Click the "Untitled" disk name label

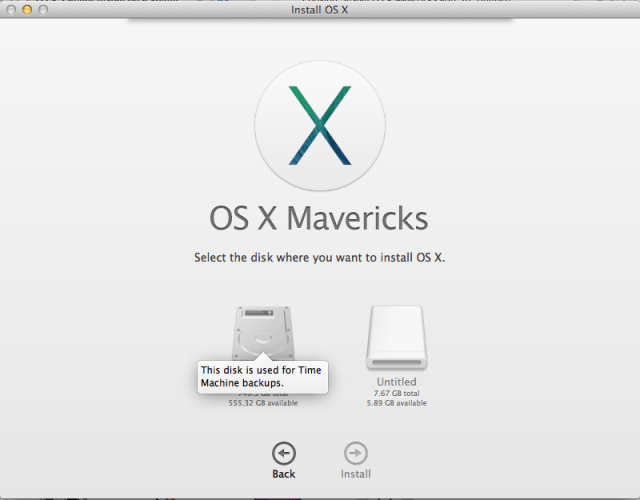[x=396, y=382]
